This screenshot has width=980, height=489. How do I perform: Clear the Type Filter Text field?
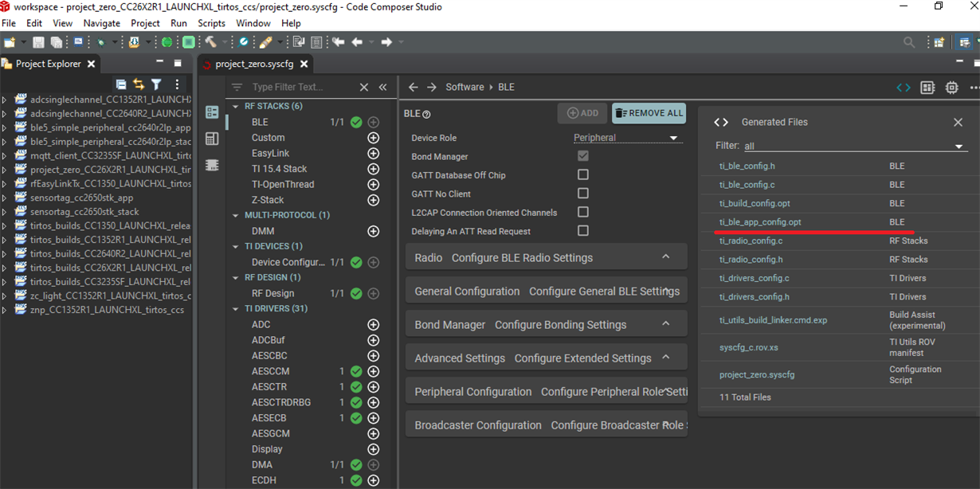[x=364, y=88]
